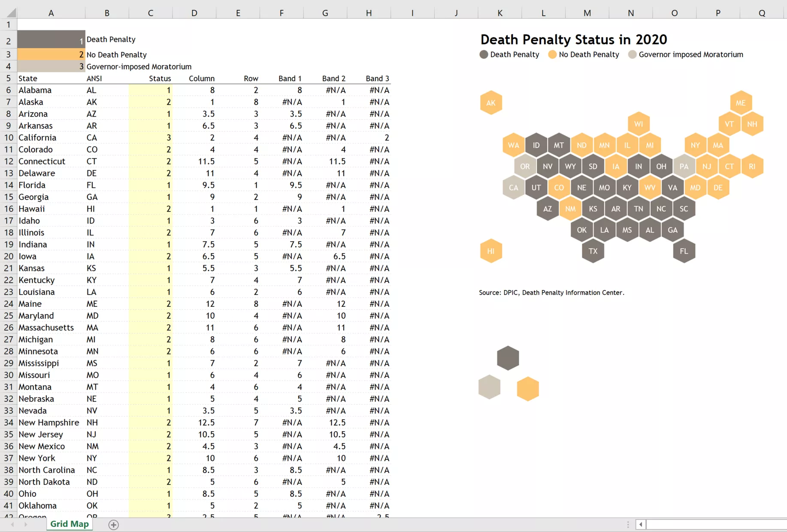787x532 pixels.
Task: Click the New Sheet plus icon
Action: point(113,524)
